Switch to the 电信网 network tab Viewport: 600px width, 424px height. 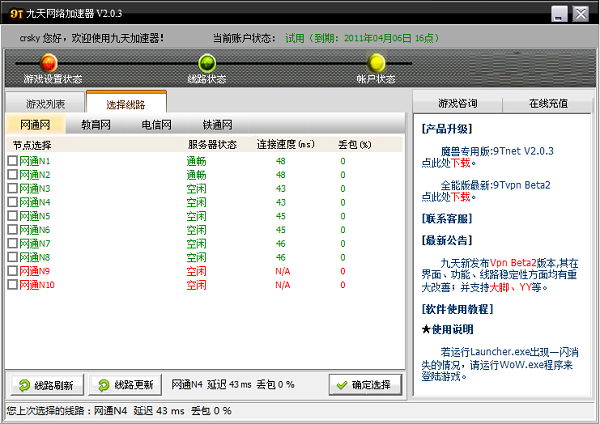[156, 125]
